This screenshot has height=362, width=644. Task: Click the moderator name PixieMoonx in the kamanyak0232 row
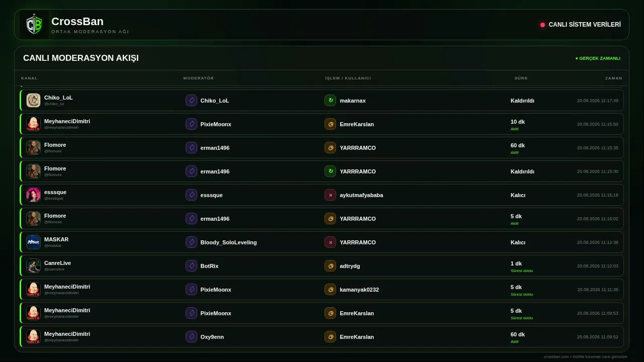(x=216, y=290)
